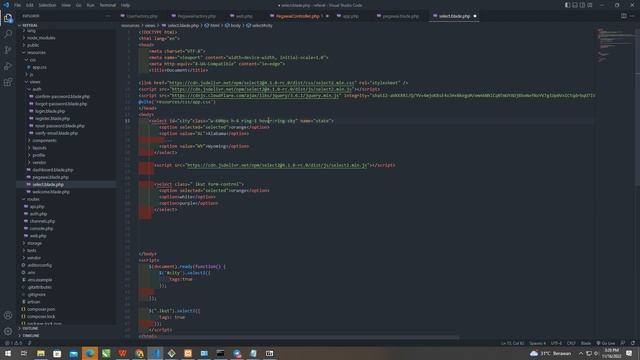Click the unsaved dot on select.blade.php tab

click(x=475, y=16)
